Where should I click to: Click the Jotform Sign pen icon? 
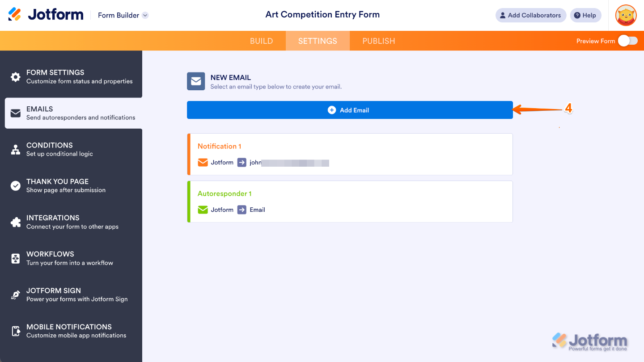16,295
